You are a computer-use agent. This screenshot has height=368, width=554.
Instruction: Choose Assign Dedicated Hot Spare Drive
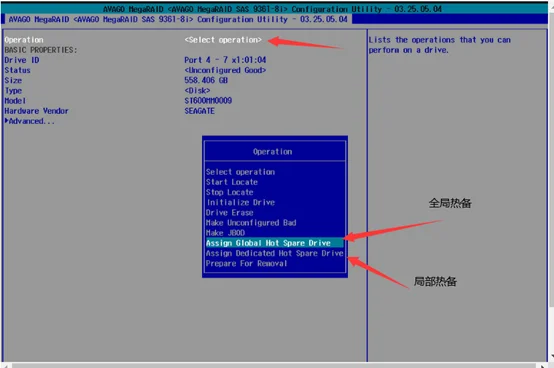click(x=275, y=253)
